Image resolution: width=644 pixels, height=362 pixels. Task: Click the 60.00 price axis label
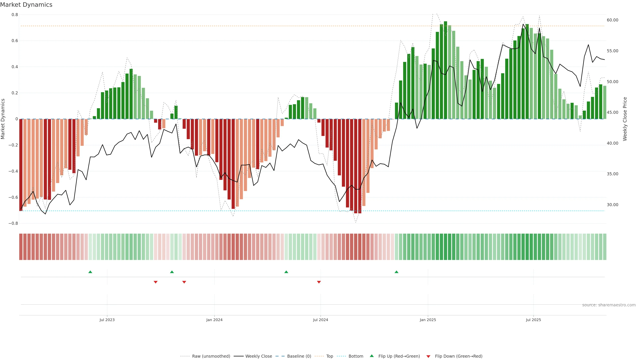point(612,20)
